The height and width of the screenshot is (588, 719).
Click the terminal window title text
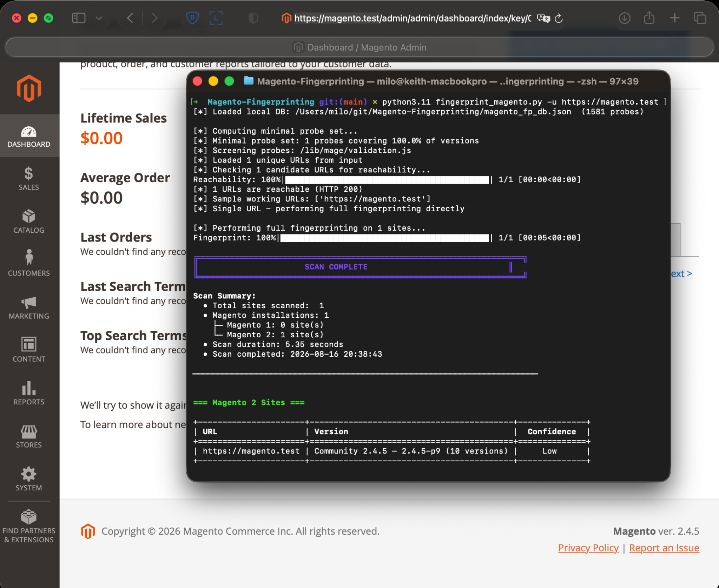coord(448,81)
